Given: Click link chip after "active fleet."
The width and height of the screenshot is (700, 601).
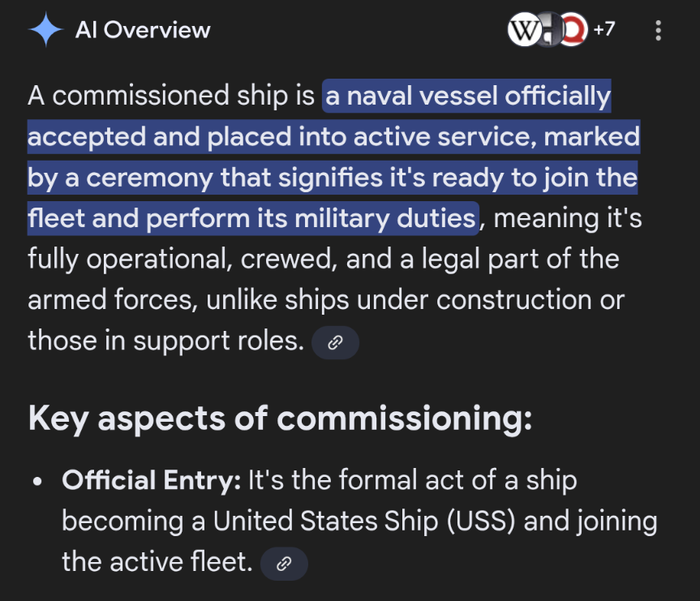Looking at the screenshot, I should (x=284, y=563).
